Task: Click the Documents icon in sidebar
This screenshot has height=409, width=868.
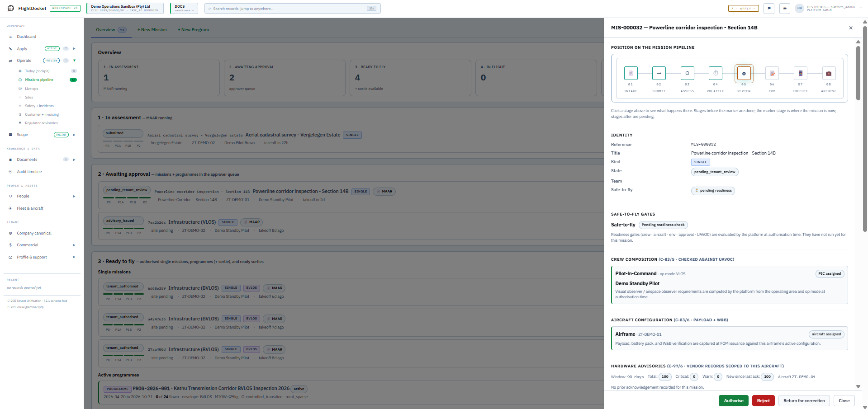Action: (x=10, y=160)
